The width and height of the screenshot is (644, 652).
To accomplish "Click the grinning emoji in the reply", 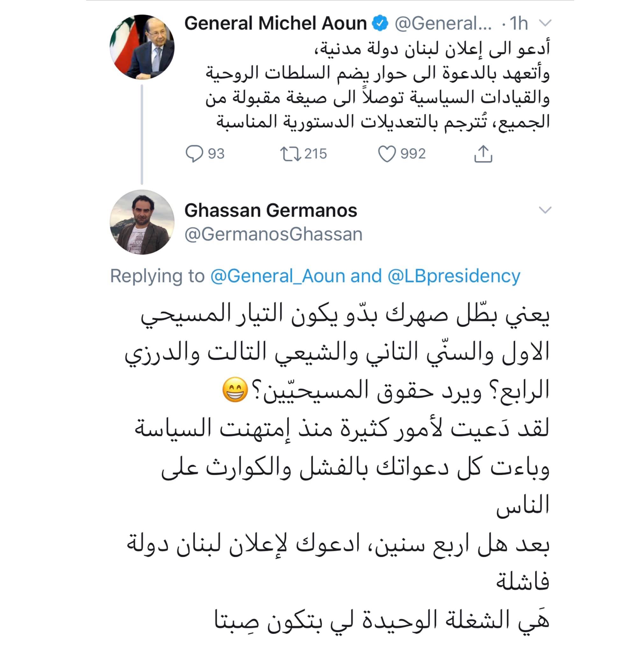I will (x=235, y=390).
